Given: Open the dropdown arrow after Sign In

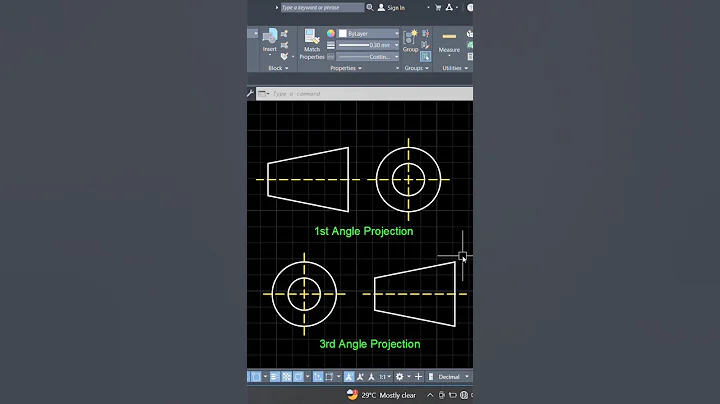Looking at the screenshot, I should click(x=428, y=8).
